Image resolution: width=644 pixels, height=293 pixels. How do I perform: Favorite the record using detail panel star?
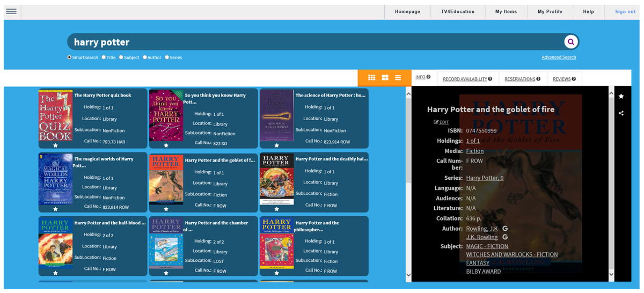pyautogui.click(x=621, y=96)
